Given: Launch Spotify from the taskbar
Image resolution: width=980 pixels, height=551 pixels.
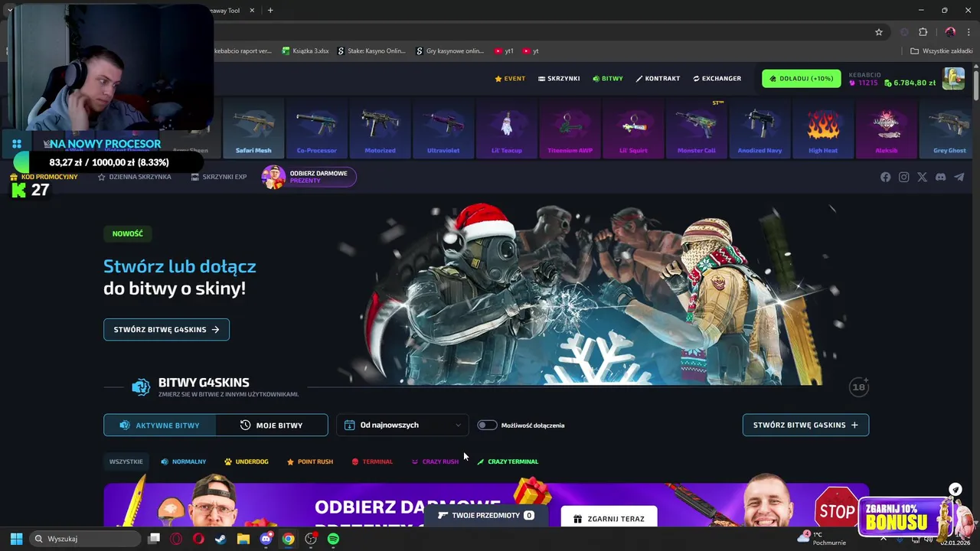Looking at the screenshot, I should pos(333,539).
